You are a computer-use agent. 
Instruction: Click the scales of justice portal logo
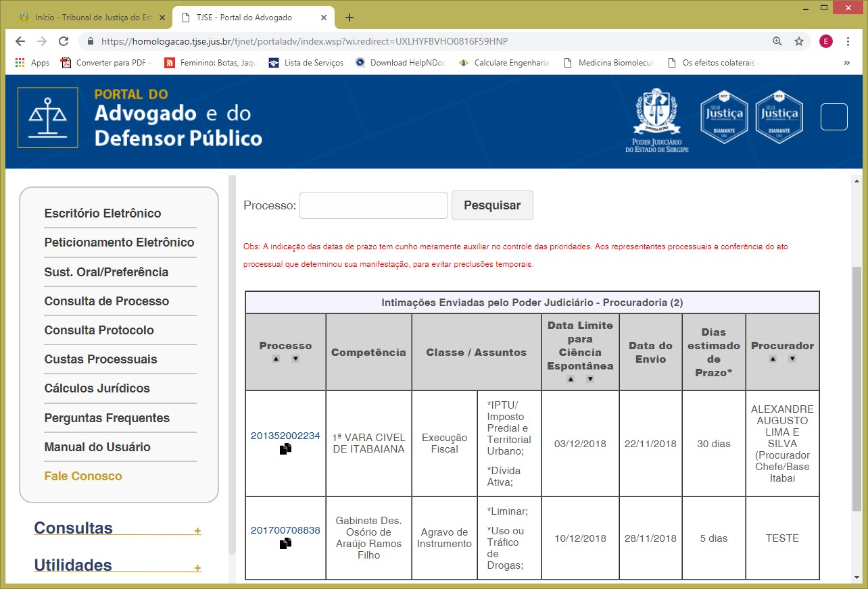47,117
